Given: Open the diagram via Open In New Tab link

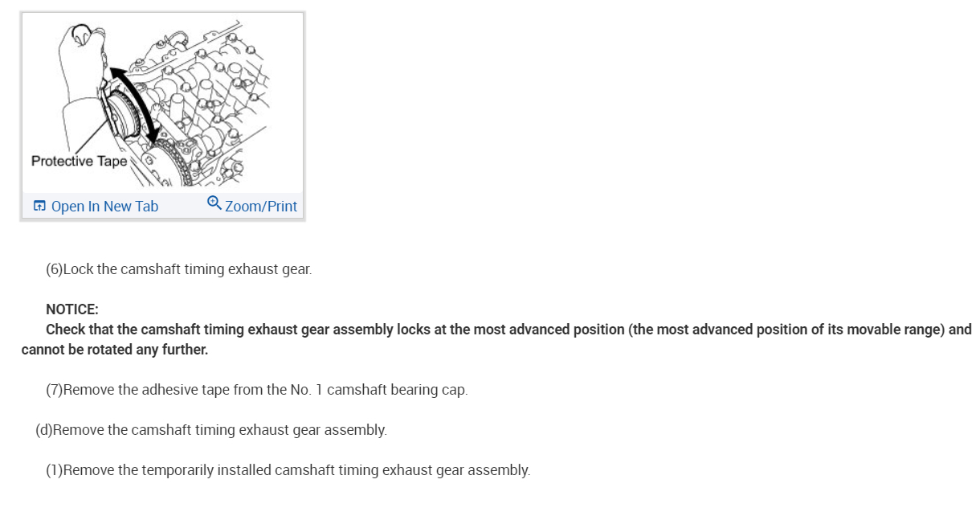Looking at the screenshot, I should (x=104, y=207).
